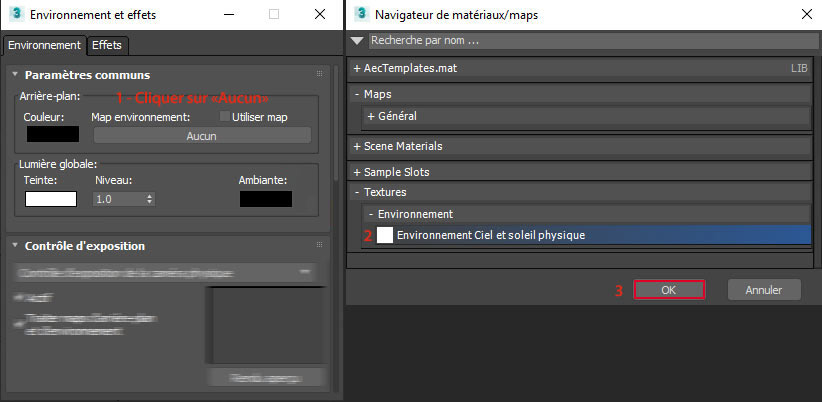Click the 3ds Max icon in Navigateur window title

pyautogui.click(x=359, y=15)
